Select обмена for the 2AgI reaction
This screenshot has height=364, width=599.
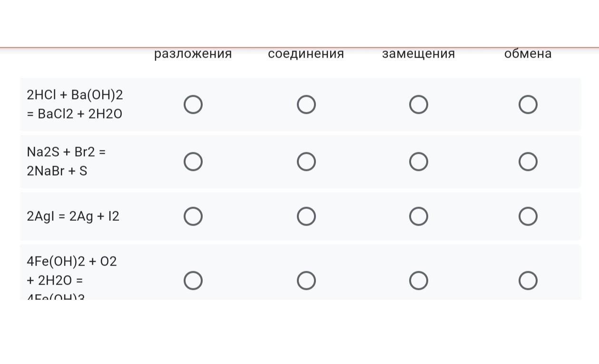[x=528, y=216]
